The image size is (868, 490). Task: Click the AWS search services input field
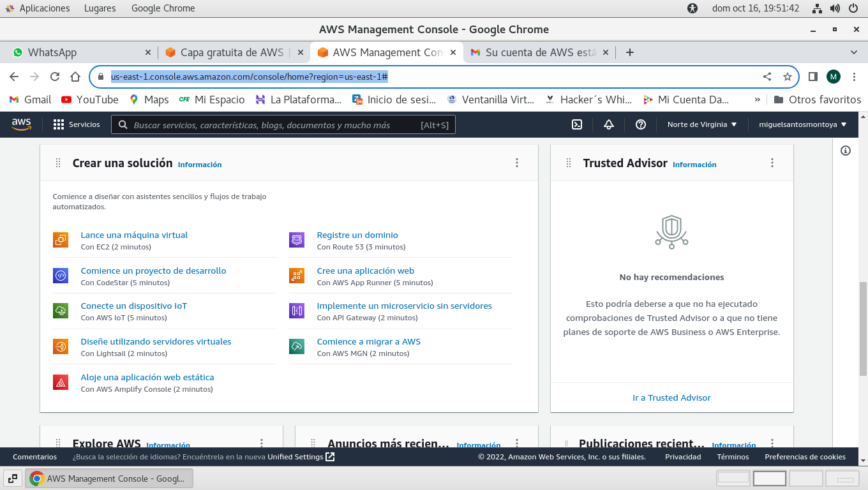pos(274,125)
